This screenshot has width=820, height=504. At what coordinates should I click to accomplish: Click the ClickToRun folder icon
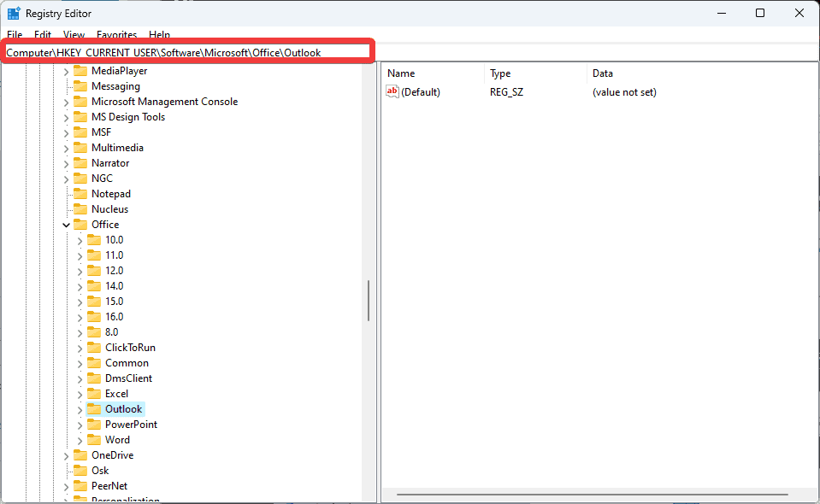click(93, 348)
